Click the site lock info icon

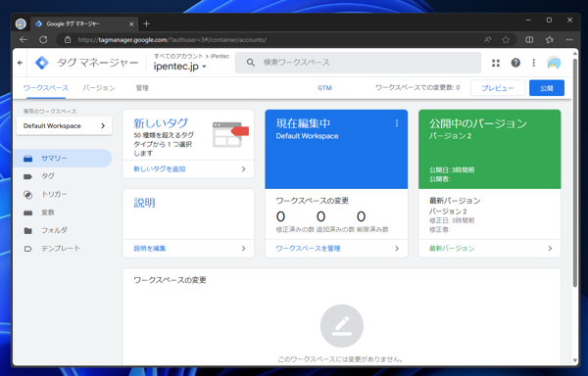(68, 40)
